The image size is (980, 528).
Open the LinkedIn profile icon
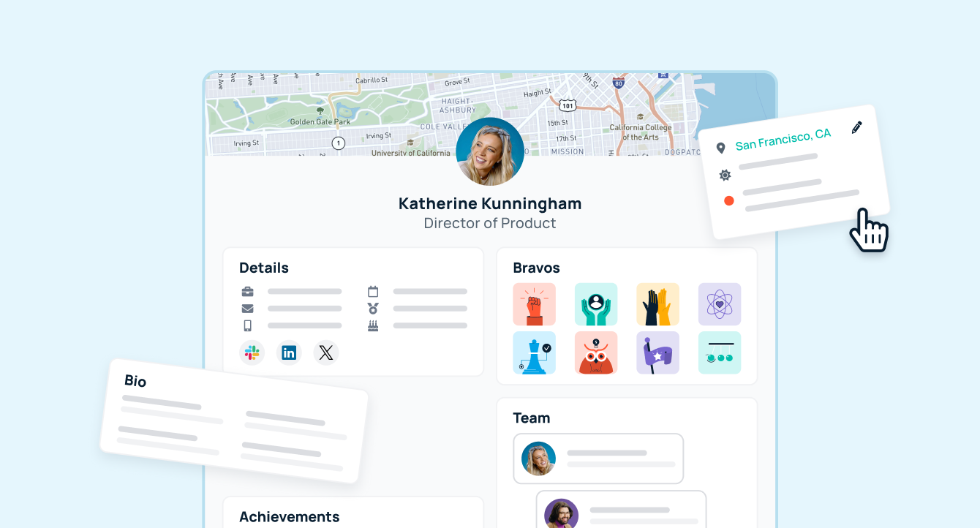289,353
